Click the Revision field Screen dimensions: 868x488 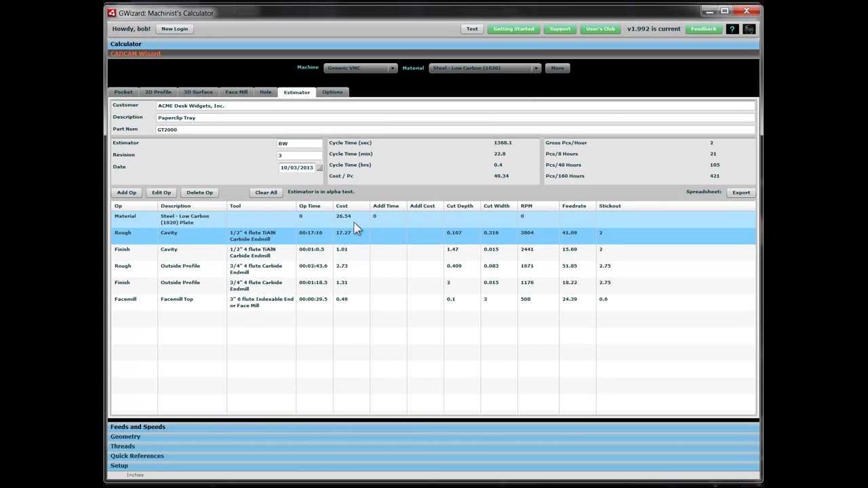pos(300,155)
